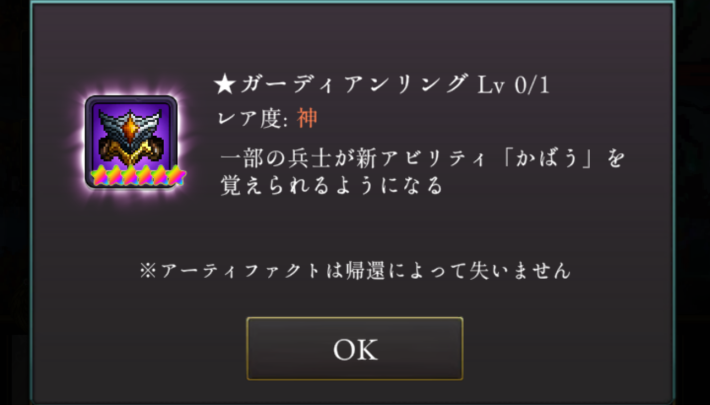Screen dimensions: 710x405
Task: Tap the last rainbow star under the icon
Action: pyautogui.click(x=177, y=175)
